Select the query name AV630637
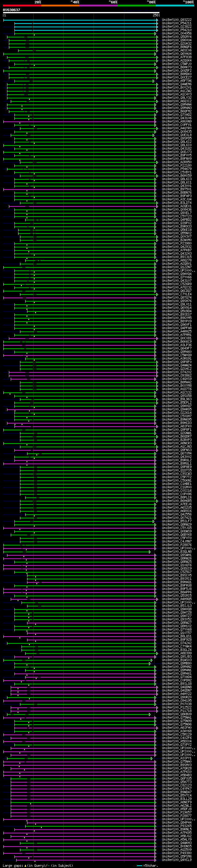 tap(11, 10)
